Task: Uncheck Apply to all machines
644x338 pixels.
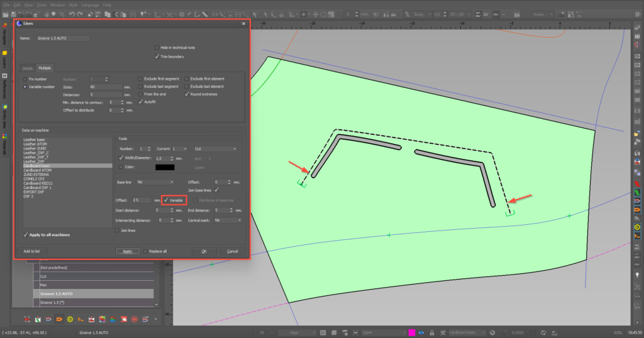Action: click(x=25, y=234)
